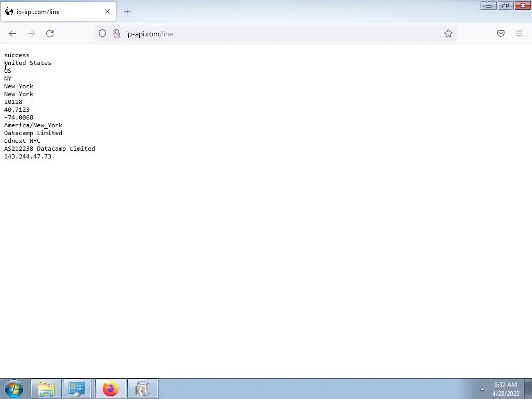Click the "AS212238 Datacamp Limited" line
The width and height of the screenshot is (532, 399).
49,149
